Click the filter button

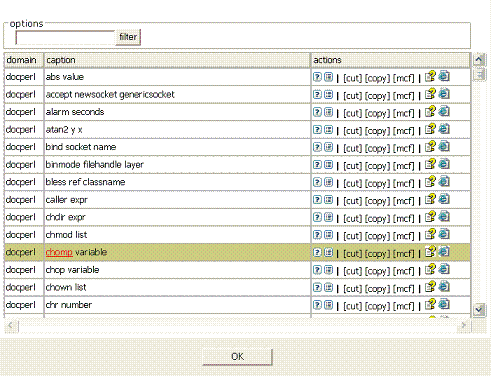128,37
